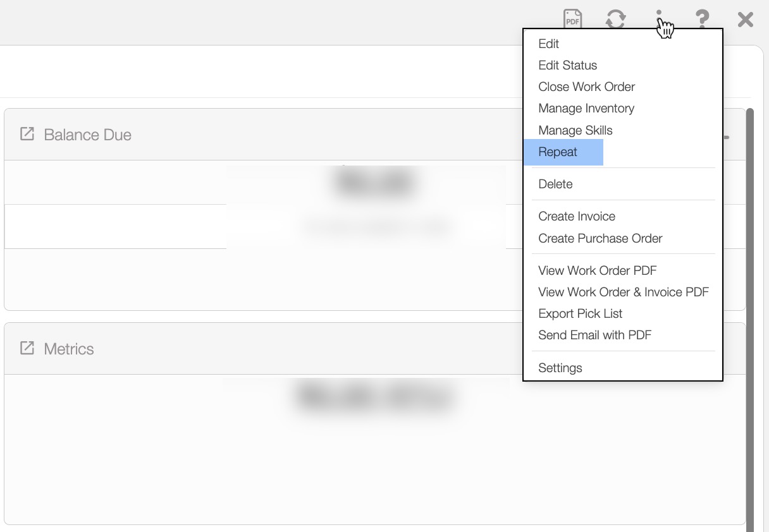The image size is (769, 532).
Task: Open Balance Due pop-out icon
Action: point(27,134)
